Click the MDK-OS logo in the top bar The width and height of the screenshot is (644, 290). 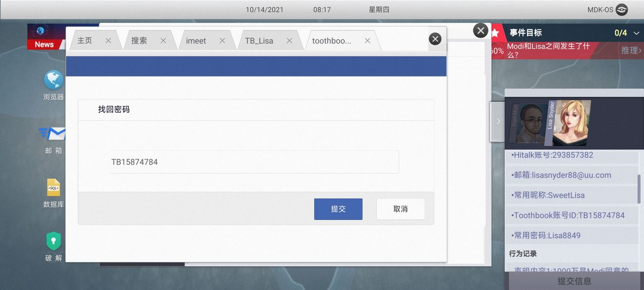pos(622,9)
